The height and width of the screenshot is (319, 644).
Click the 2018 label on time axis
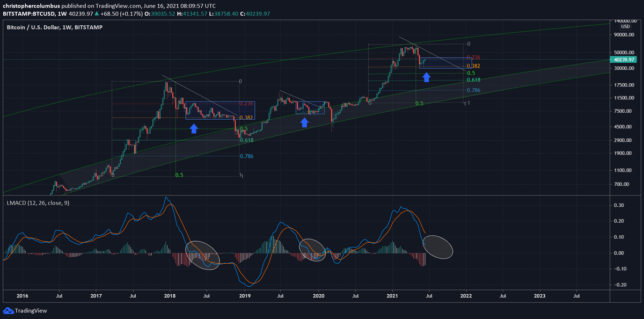pos(170,295)
